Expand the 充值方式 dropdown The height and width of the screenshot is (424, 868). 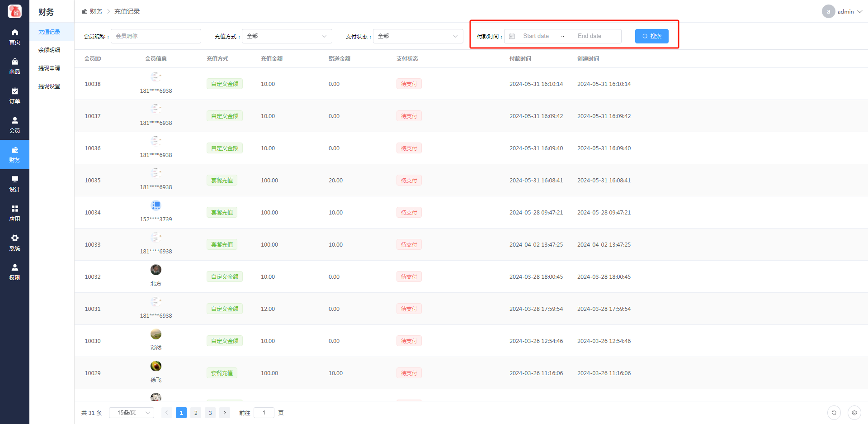point(287,36)
